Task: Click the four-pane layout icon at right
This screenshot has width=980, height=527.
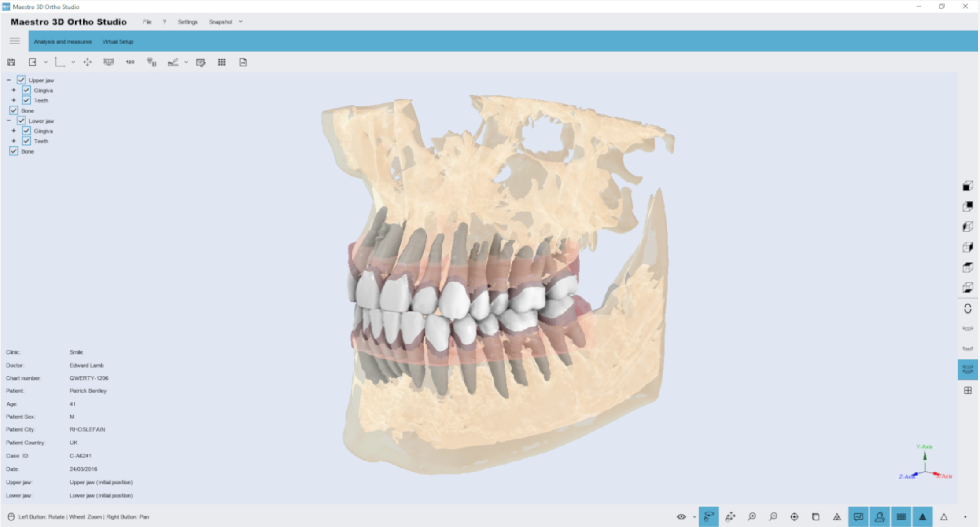Action: [x=968, y=390]
